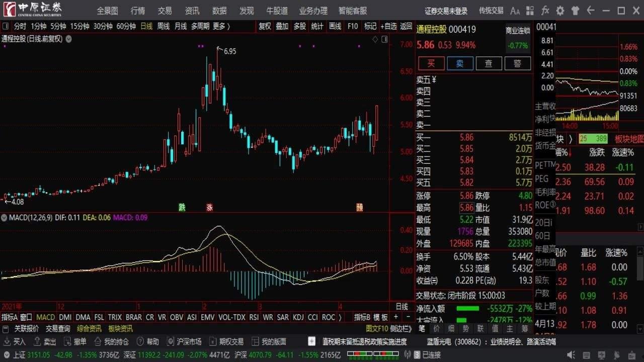Image resolution: width=644 pixels, height=362 pixels.
Task: Open the 交易 menu
Action: point(165,11)
